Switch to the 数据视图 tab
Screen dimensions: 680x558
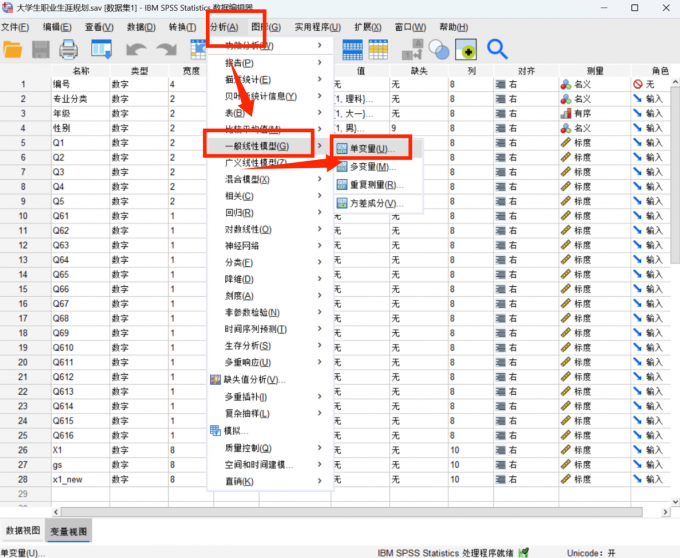[x=21, y=531]
